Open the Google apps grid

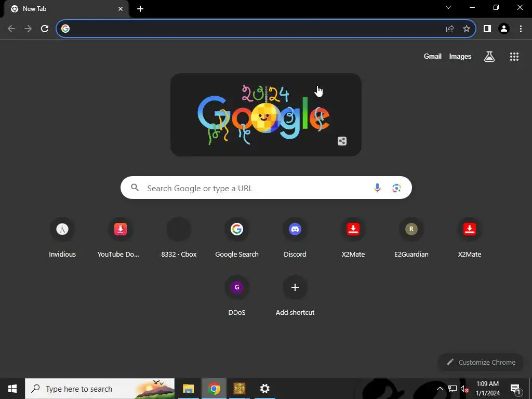coord(514,57)
